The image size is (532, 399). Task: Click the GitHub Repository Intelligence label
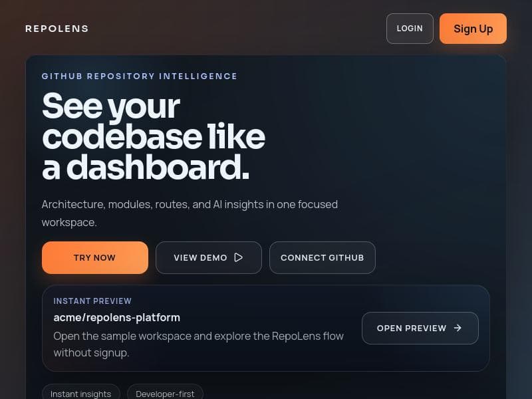[139, 76]
